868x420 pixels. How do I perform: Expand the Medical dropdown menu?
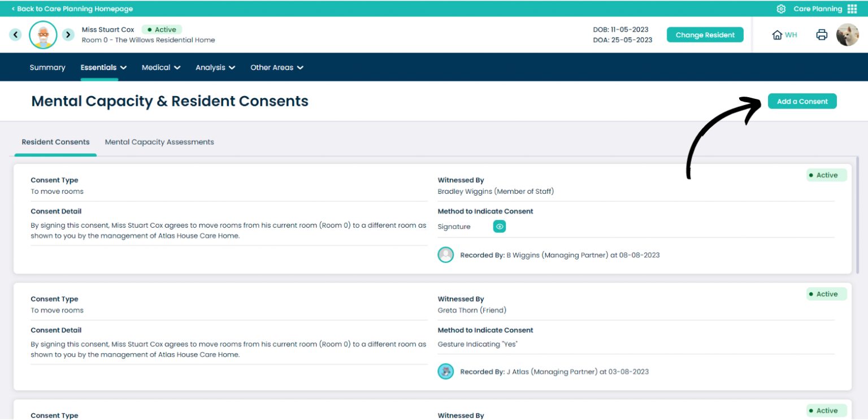point(161,67)
